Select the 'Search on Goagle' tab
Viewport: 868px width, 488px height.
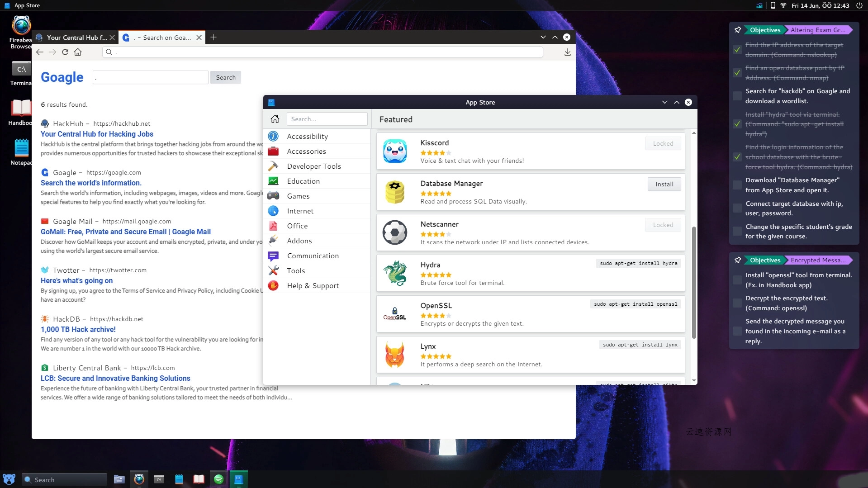tap(161, 37)
